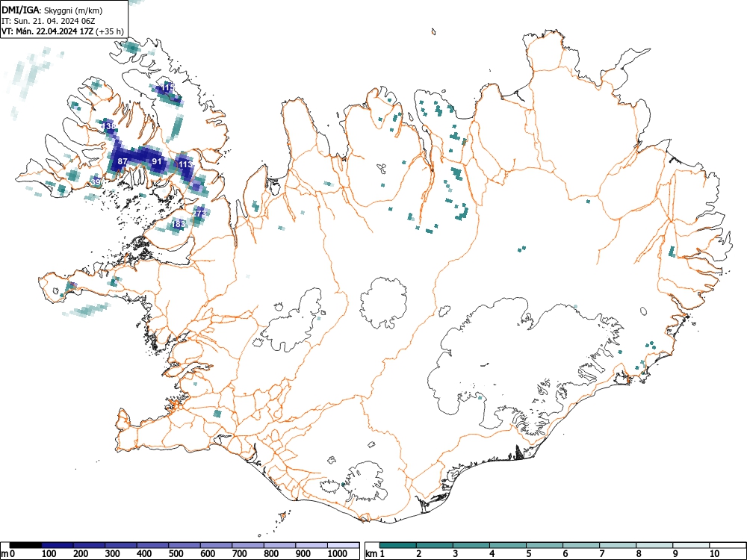Click the black swatch above the m 0 label
Screen dimensions: 747x560
[x=25, y=545]
